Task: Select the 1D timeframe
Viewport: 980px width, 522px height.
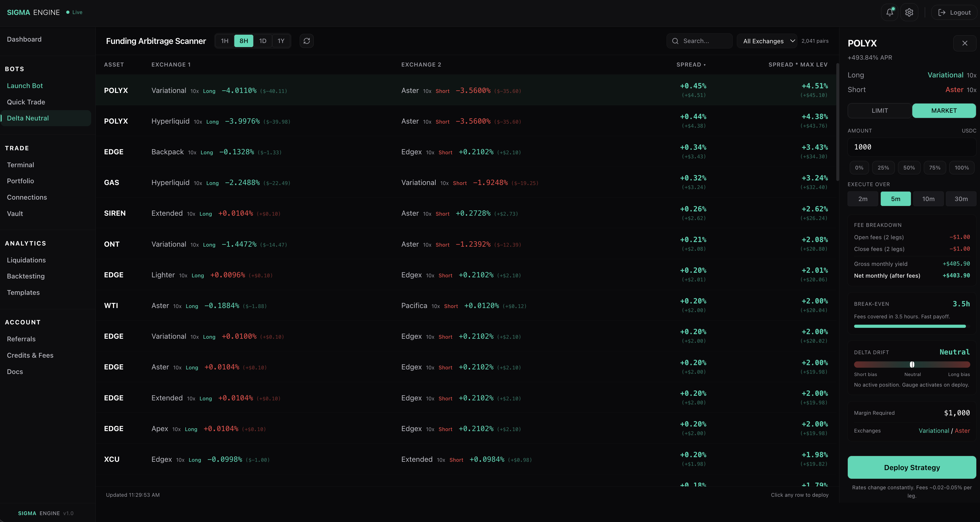Action: 263,41
